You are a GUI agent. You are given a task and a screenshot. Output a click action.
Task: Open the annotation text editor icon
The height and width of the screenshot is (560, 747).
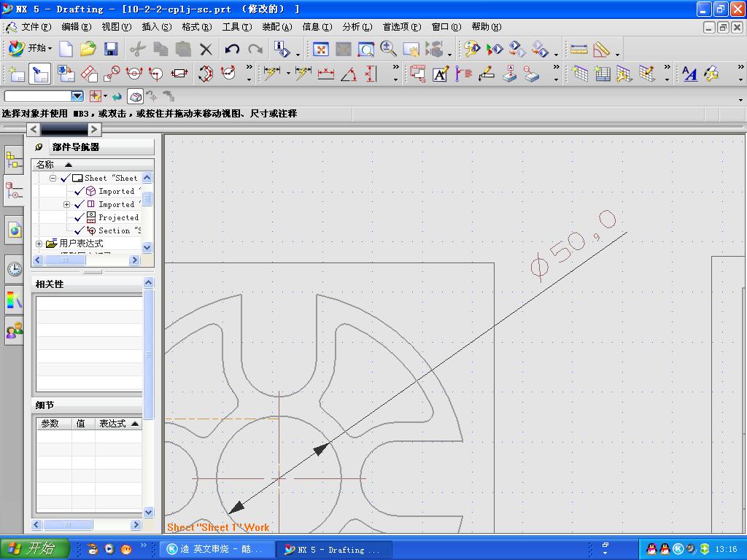(x=440, y=74)
